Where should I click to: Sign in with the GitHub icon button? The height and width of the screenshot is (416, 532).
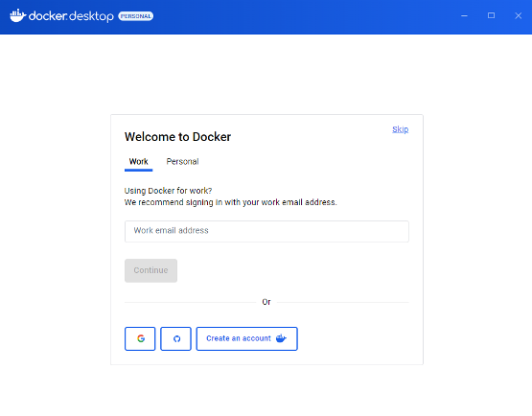coord(175,338)
